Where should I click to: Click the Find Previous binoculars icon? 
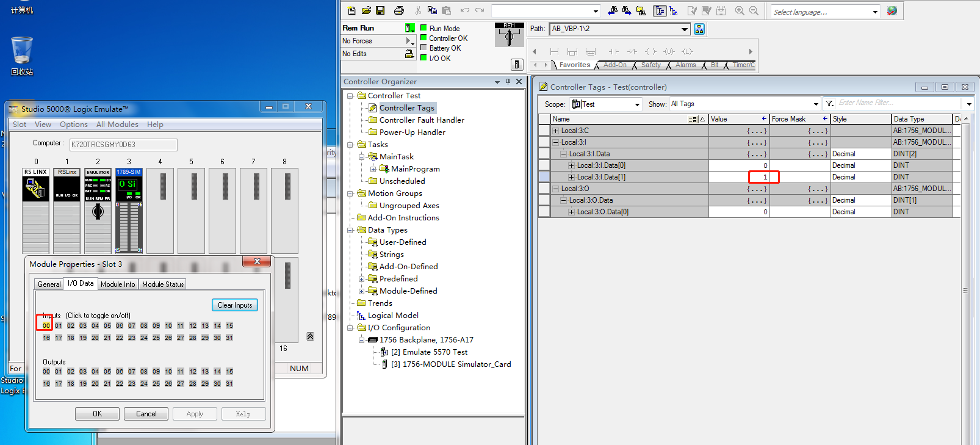pos(613,10)
